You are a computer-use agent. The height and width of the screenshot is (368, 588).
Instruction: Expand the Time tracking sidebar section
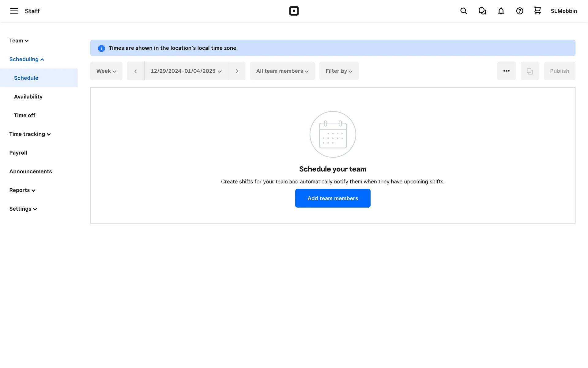[30, 134]
